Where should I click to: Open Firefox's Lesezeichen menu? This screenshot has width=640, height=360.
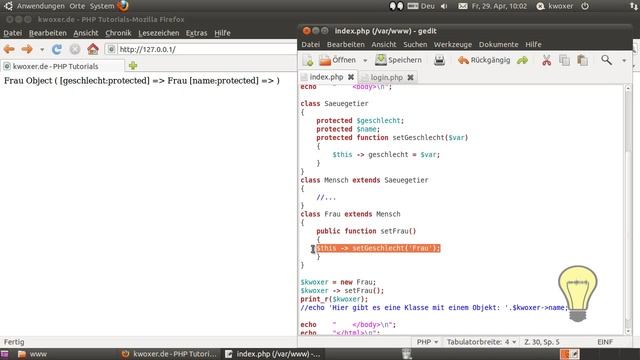pos(158,33)
